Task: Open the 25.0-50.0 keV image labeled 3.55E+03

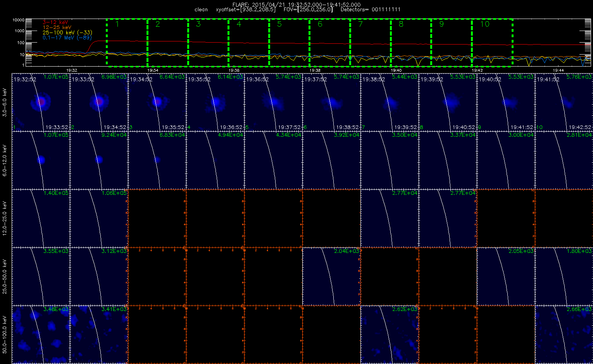Action: click(x=41, y=276)
